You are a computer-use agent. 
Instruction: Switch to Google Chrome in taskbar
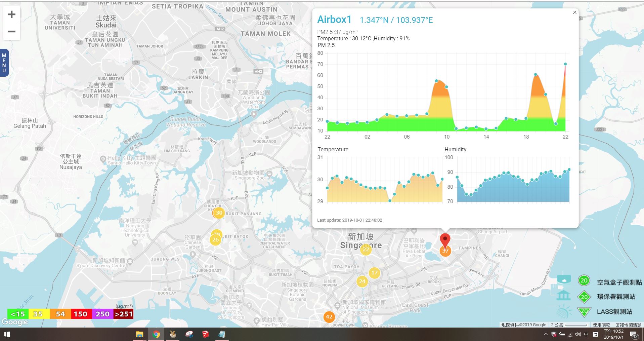(x=156, y=334)
